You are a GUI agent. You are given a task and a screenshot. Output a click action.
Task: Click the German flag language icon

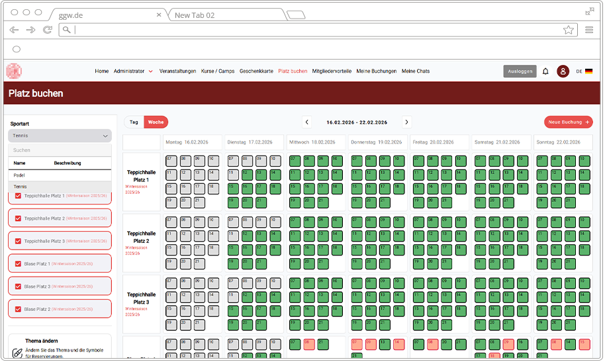tap(589, 71)
